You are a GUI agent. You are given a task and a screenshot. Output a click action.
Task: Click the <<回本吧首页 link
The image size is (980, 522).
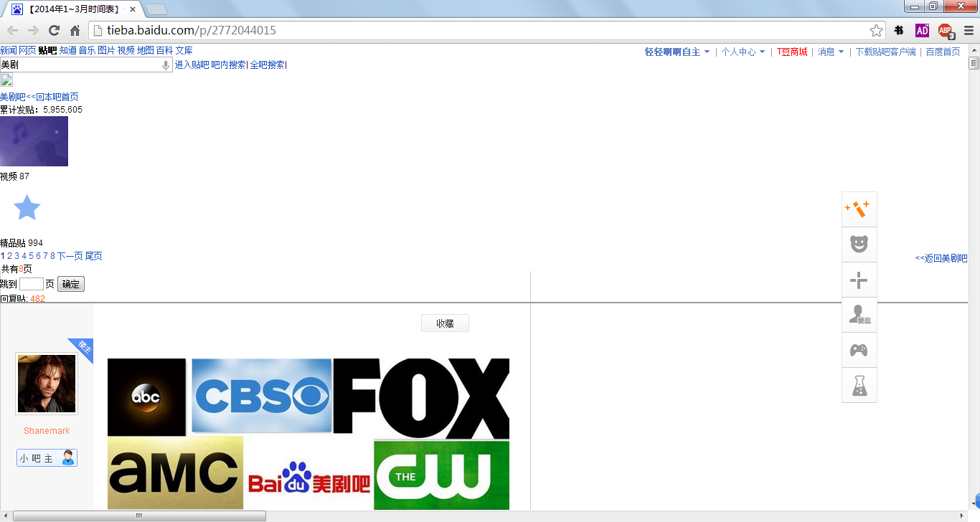click(52, 97)
